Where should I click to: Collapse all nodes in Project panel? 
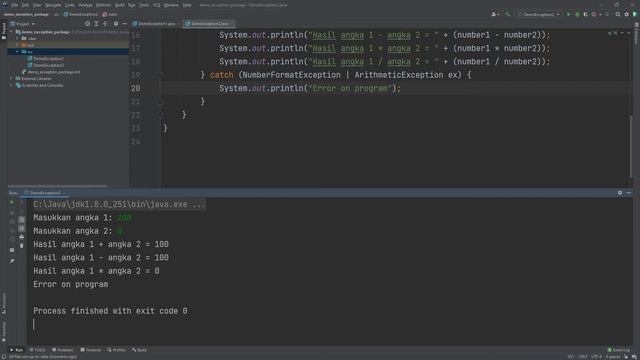click(105, 24)
